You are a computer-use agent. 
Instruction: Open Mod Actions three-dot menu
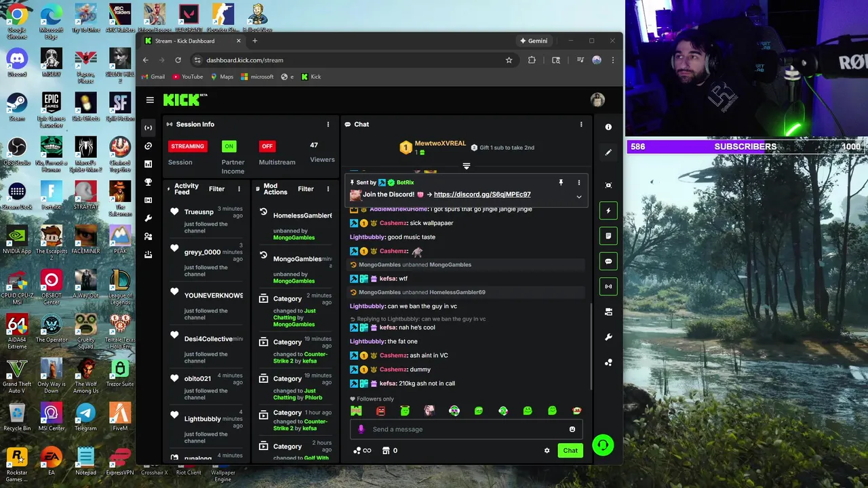click(328, 189)
